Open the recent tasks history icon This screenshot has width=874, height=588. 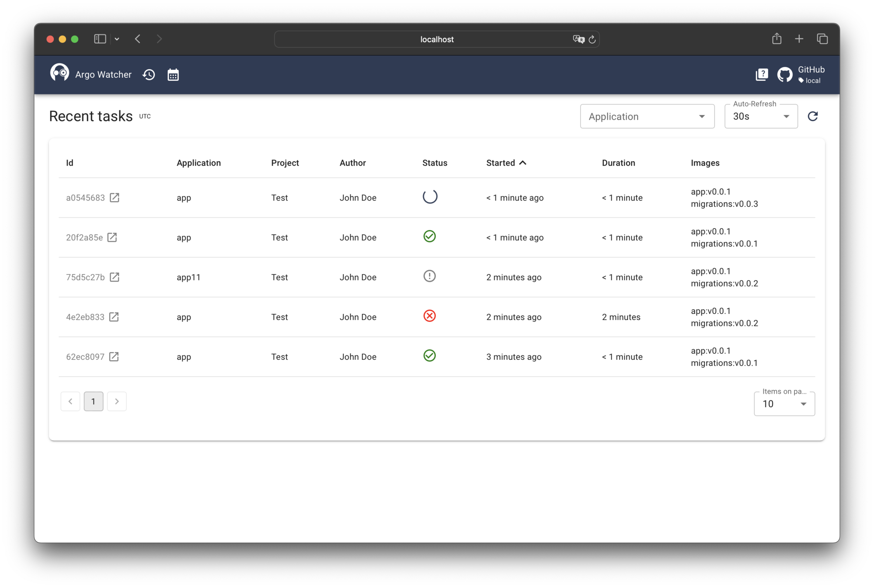tap(149, 75)
